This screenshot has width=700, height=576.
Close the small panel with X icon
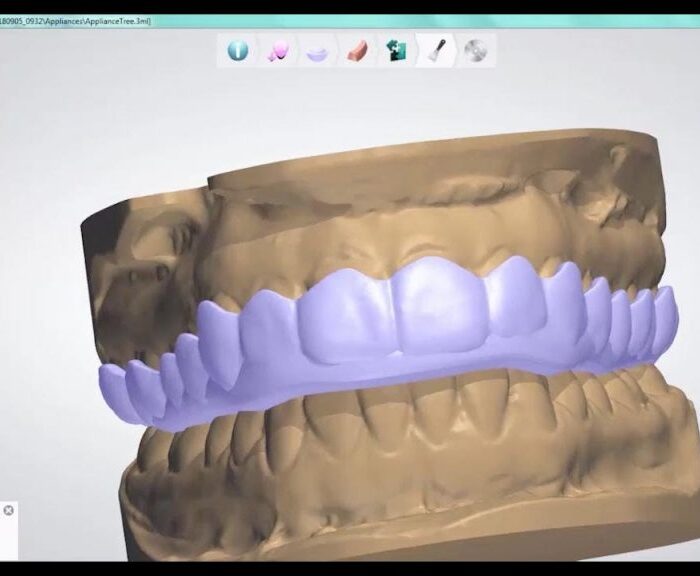pos(8,510)
